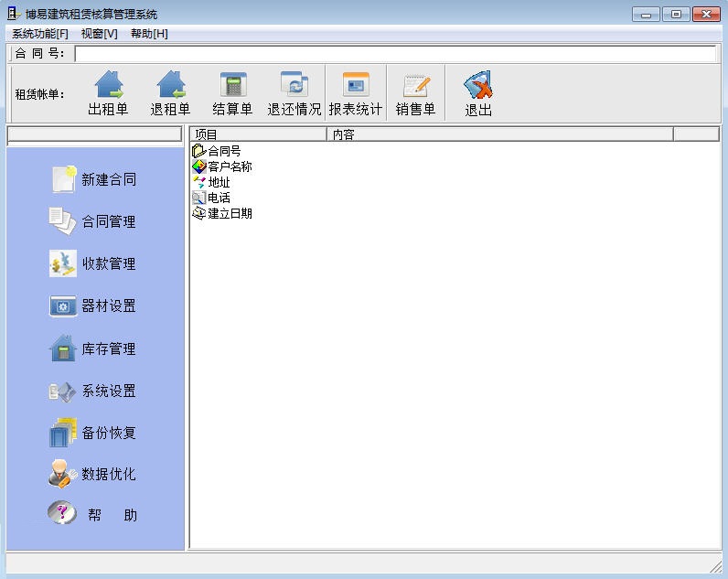Select the 电话 row text
This screenshot has width=728, height=579.
click(x=219, y=198)
